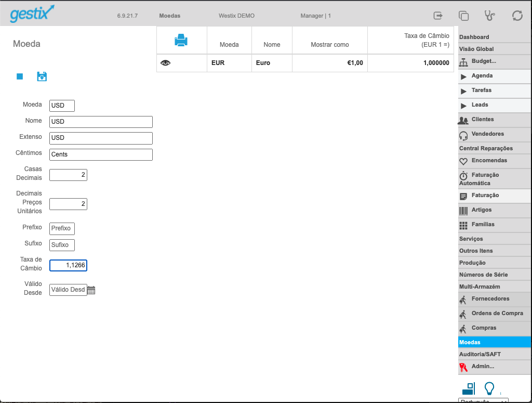
Task: Click the Faturação Automática stopwatch icon
Action: pyautogui.click(x=463, y=176)
